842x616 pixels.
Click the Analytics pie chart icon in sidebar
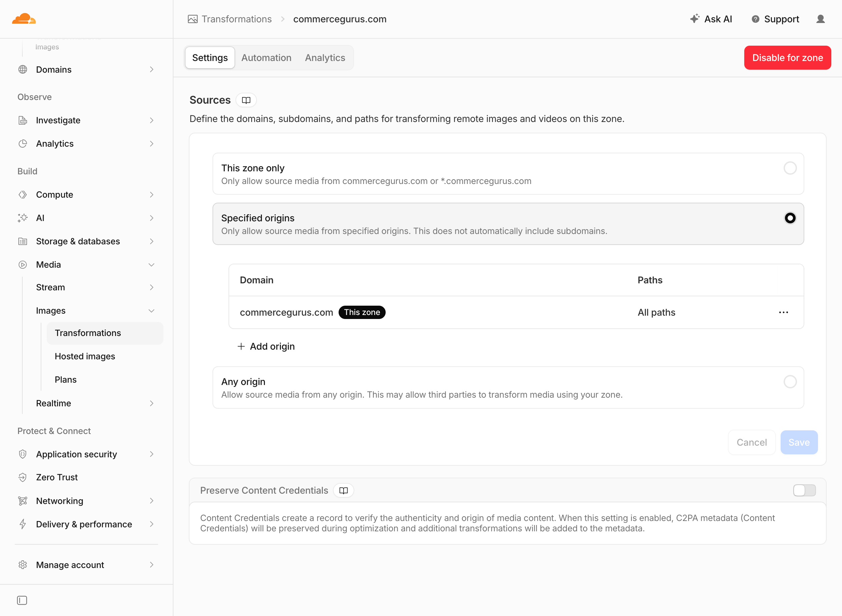point(23,144)
